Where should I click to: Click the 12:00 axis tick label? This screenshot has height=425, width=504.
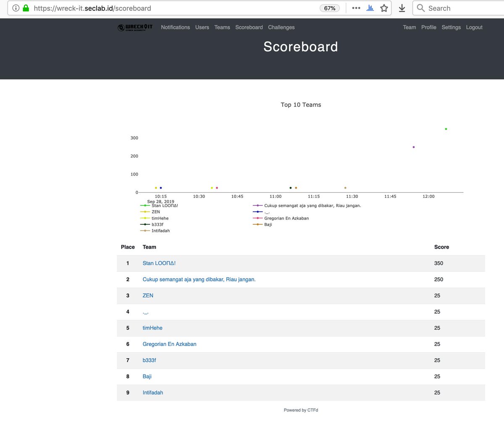pyautogui.click(x=428, y=197)
